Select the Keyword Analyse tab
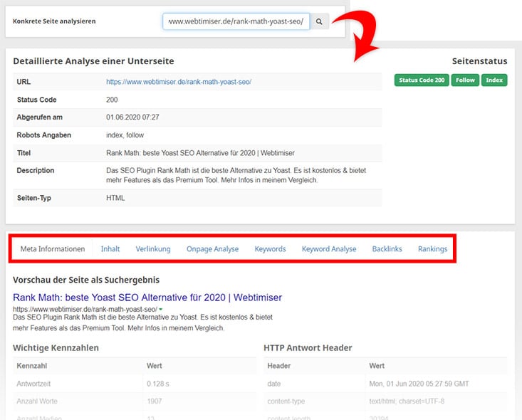 [329, 249]
